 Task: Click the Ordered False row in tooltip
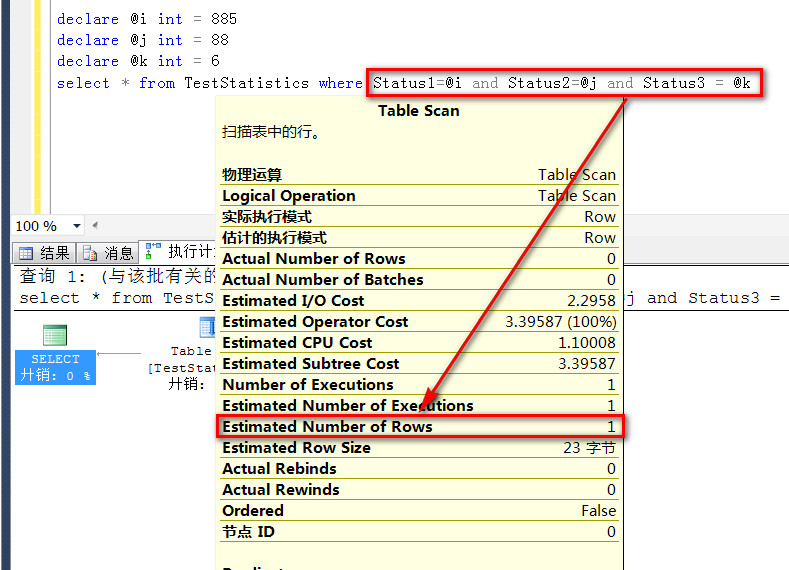click(419, 511)
